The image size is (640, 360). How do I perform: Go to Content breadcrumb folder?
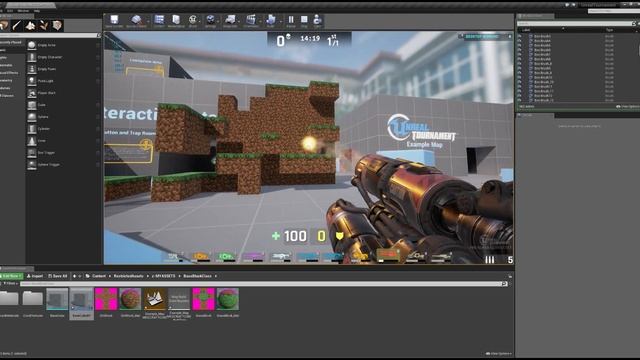click(x=99, y=276)
